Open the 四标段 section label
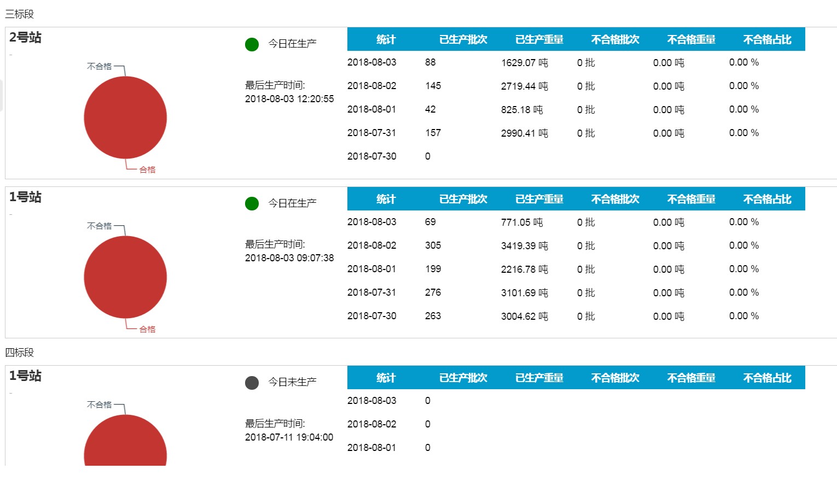The image size is (837, 504). [x=20, y=353]
